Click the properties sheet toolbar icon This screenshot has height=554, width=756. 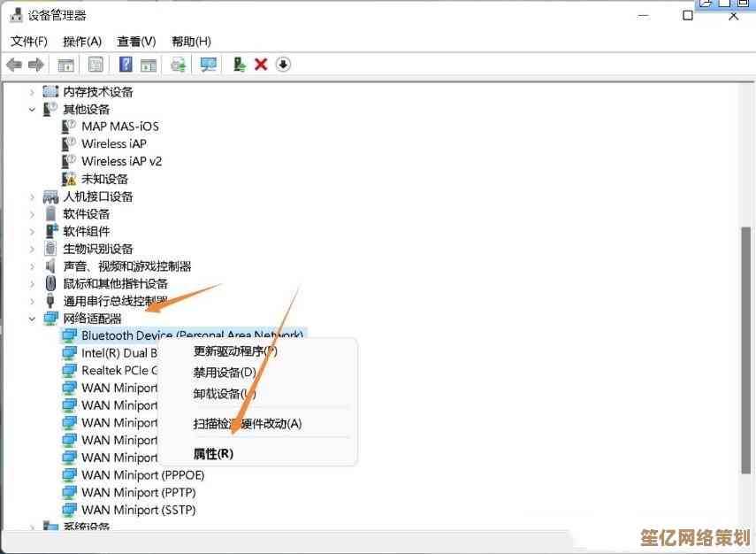(x=95, y=65)
